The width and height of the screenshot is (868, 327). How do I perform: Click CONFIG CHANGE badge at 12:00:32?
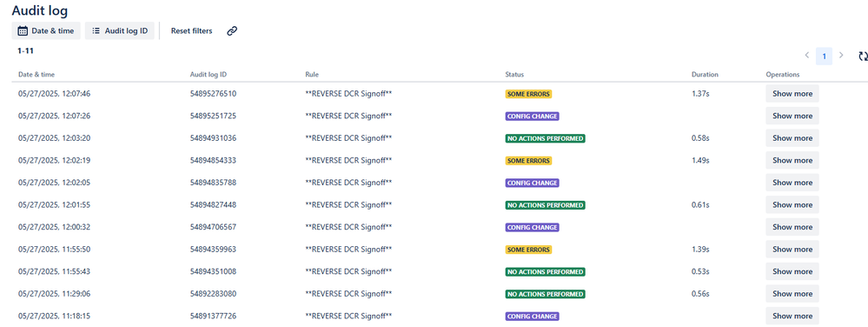(532, 227)
